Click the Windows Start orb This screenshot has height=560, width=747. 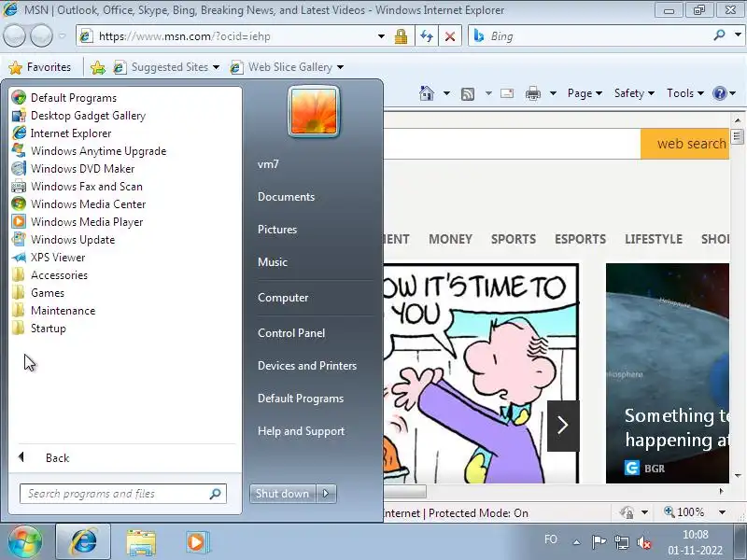click(x=24, y=542)
